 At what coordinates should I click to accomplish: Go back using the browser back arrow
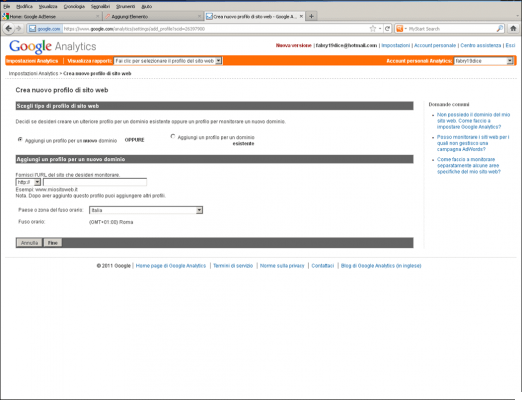[9, 29]
